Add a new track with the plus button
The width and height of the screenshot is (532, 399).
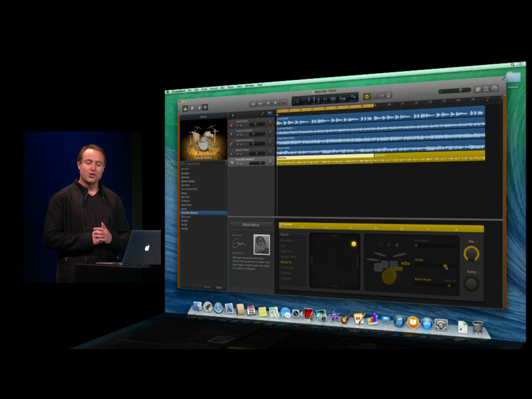tap(233, 115)
